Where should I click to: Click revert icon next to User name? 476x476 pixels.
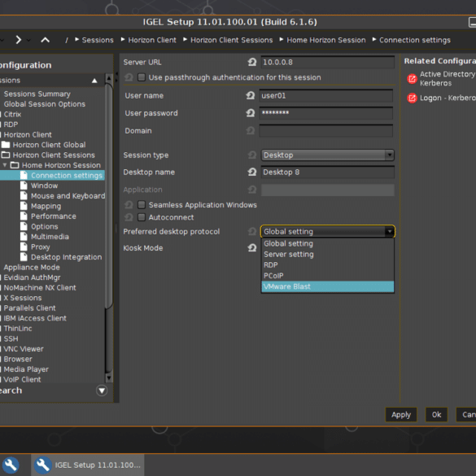[x=250, y=96]
